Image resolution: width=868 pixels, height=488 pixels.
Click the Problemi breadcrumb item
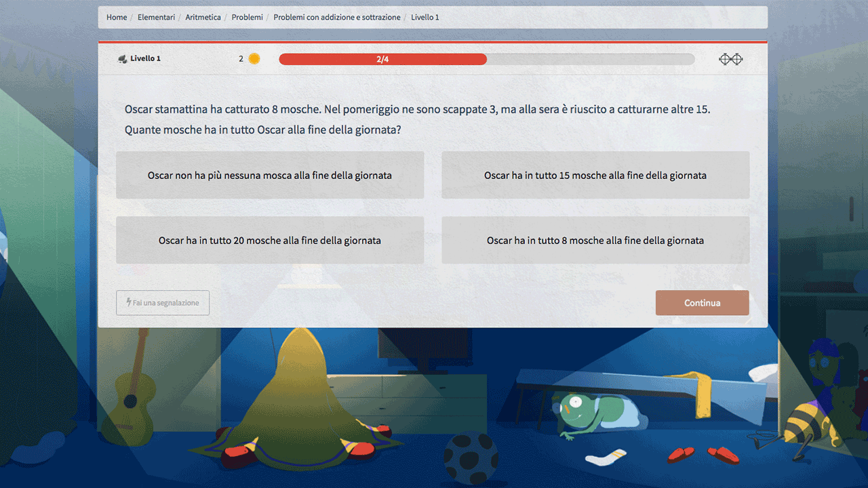[x=247, y=17]
